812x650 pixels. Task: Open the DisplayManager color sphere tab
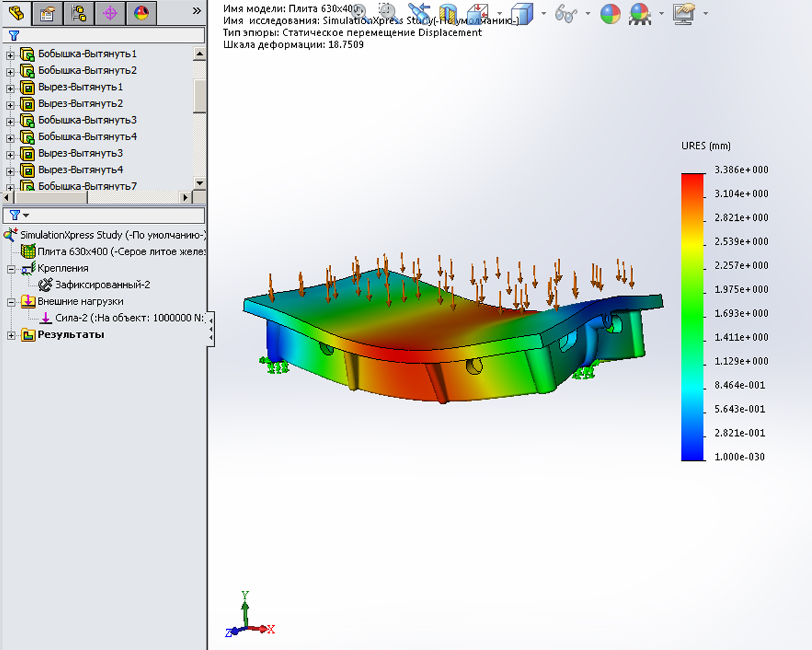[141, 13]
